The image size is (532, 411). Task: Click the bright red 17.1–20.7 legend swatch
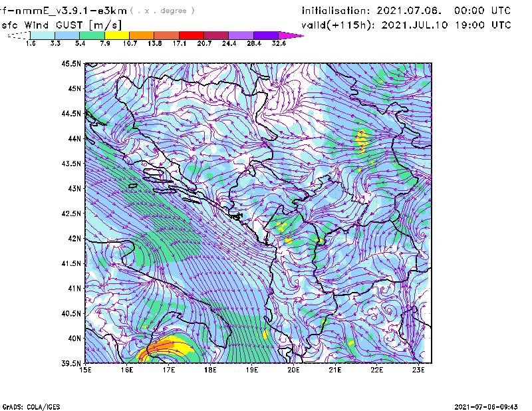pos(192,35)
